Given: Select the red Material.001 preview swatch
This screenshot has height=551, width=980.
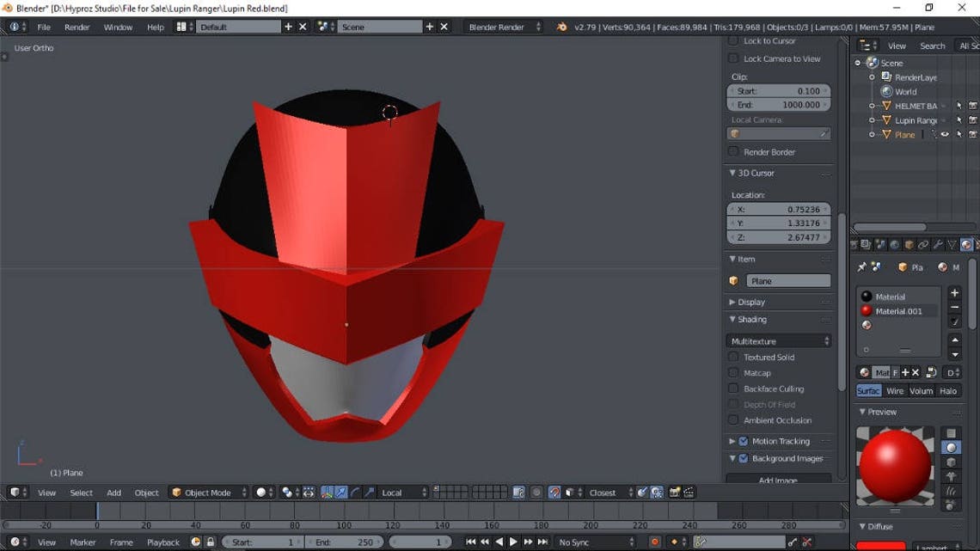Looking at the screenshot, I should coord(867,310).
